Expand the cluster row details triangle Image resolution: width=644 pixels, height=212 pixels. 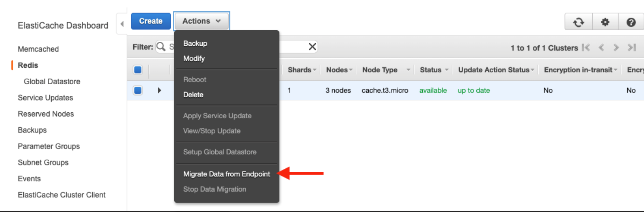click(x=160, y=90)
